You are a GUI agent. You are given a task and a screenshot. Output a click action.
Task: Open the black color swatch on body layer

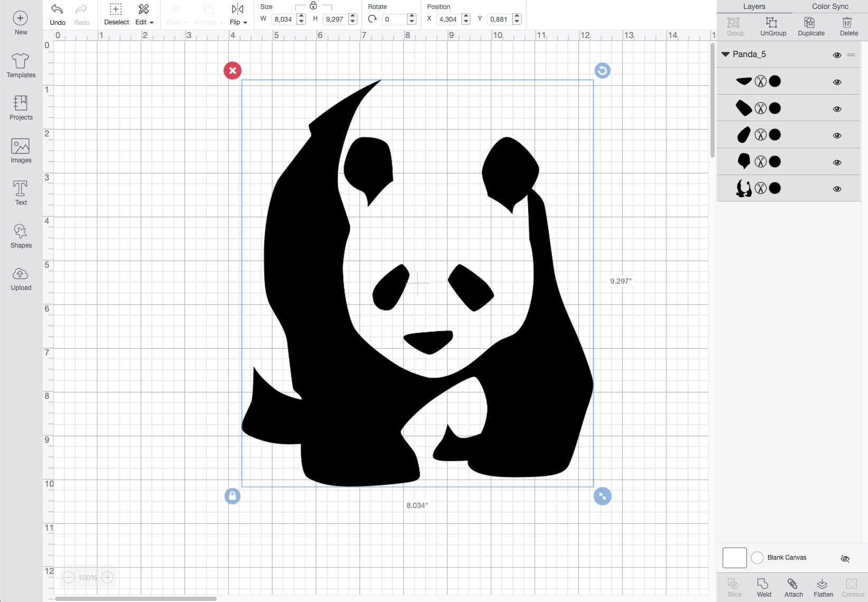pos(775,188)
